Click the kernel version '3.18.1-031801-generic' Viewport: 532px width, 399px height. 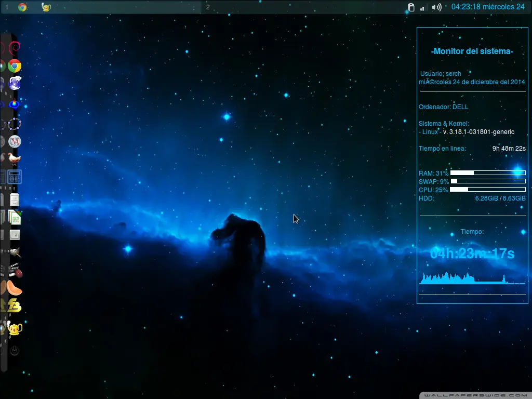482,132
